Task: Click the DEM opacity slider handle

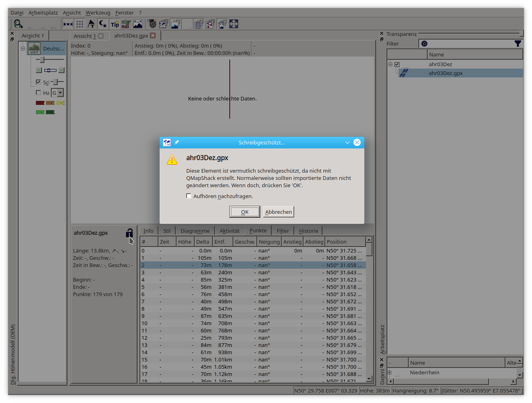Action: tap(42, 60)
